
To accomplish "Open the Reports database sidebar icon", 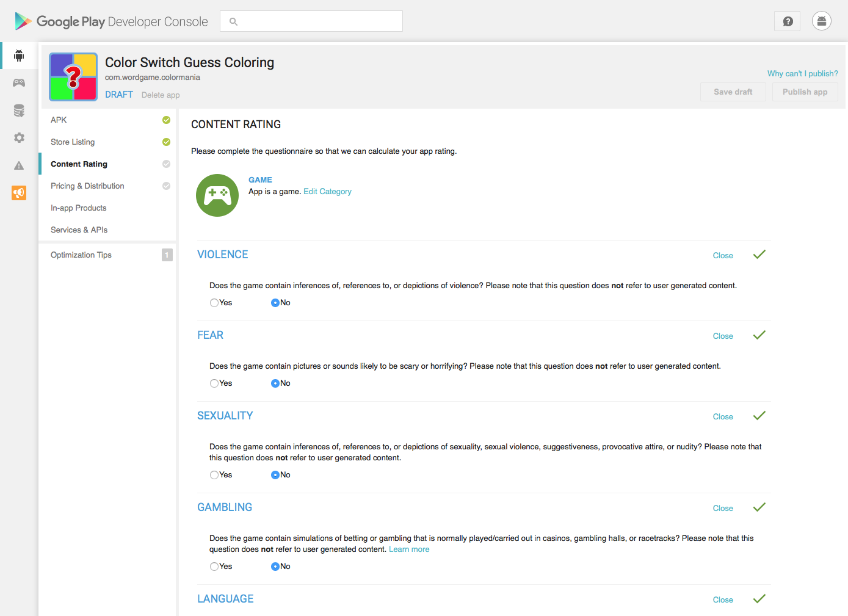I will [x=19, y=111].
